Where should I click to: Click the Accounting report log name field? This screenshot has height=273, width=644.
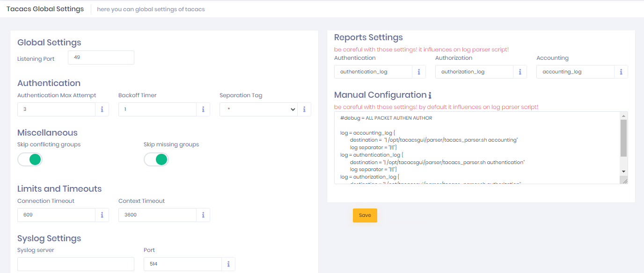tap(576, 72)
